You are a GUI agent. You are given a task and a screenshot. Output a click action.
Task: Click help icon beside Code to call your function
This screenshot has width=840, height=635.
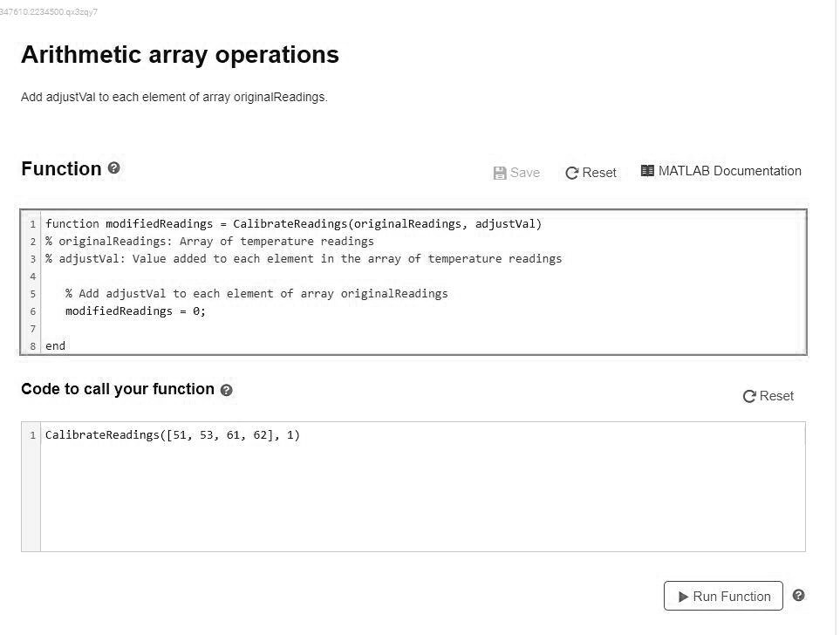point(227,390)
